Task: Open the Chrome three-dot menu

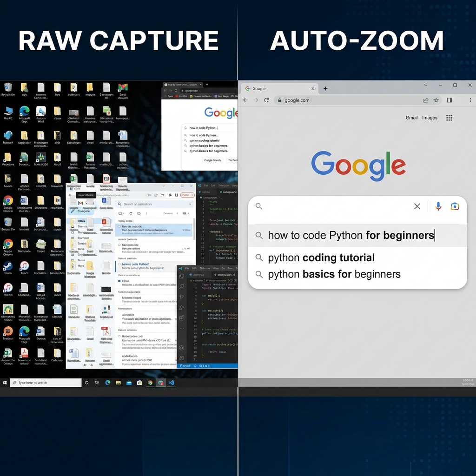Action: [470, 100]
